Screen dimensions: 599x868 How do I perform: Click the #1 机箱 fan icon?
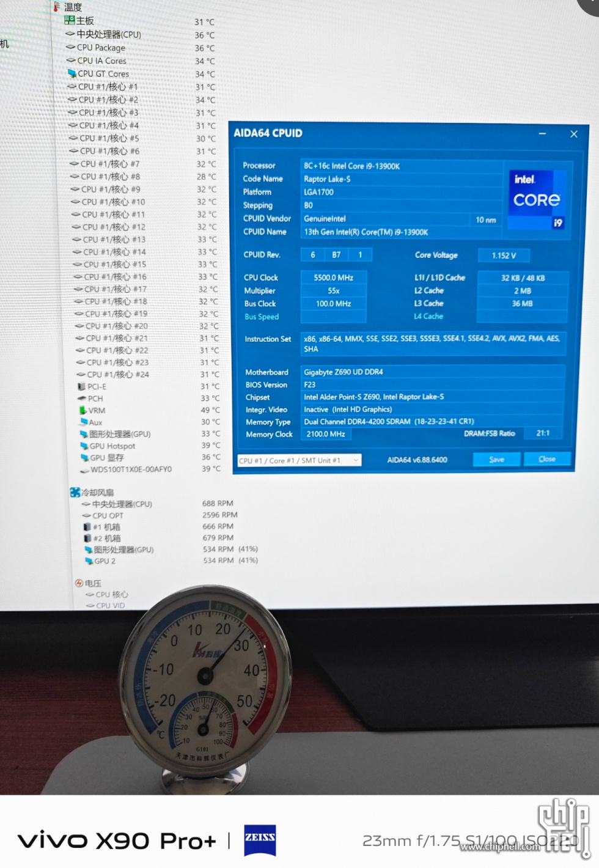point(87,526)
